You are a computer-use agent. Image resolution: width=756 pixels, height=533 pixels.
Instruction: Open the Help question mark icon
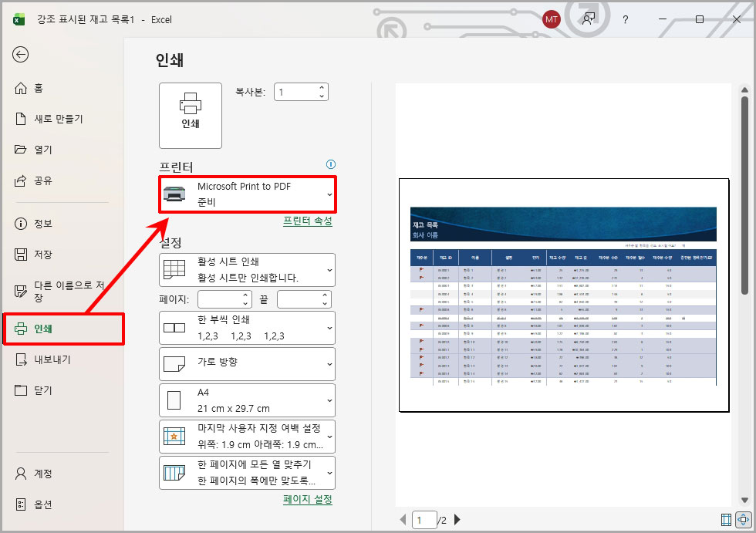(x=625, y=19)
